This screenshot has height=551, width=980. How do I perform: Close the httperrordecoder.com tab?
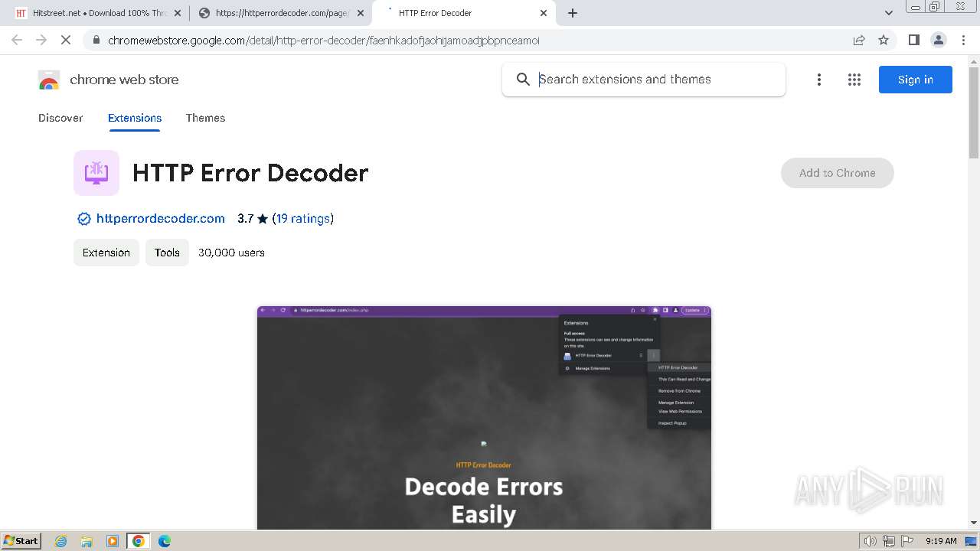(x=361, y=13)
